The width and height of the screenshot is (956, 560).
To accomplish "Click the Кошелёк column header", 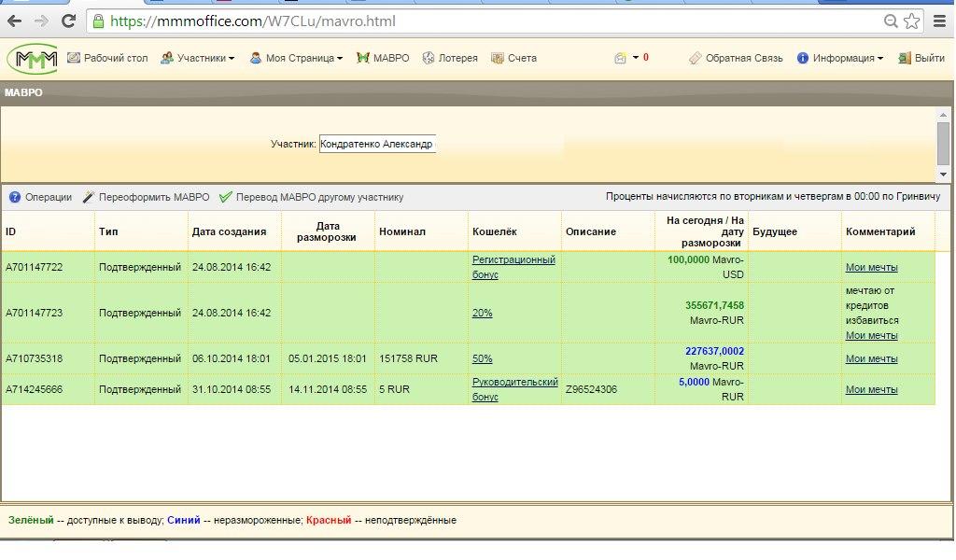I will coord(514,231).
